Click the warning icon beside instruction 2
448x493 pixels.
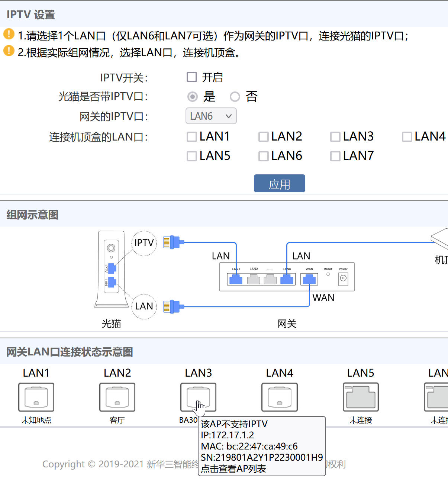coord(9,51)
